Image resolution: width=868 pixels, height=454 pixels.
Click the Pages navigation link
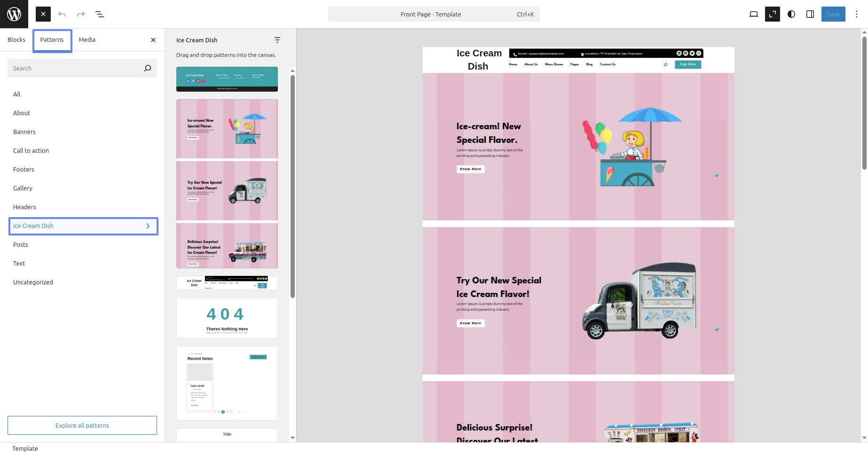[x=575, y=64]
